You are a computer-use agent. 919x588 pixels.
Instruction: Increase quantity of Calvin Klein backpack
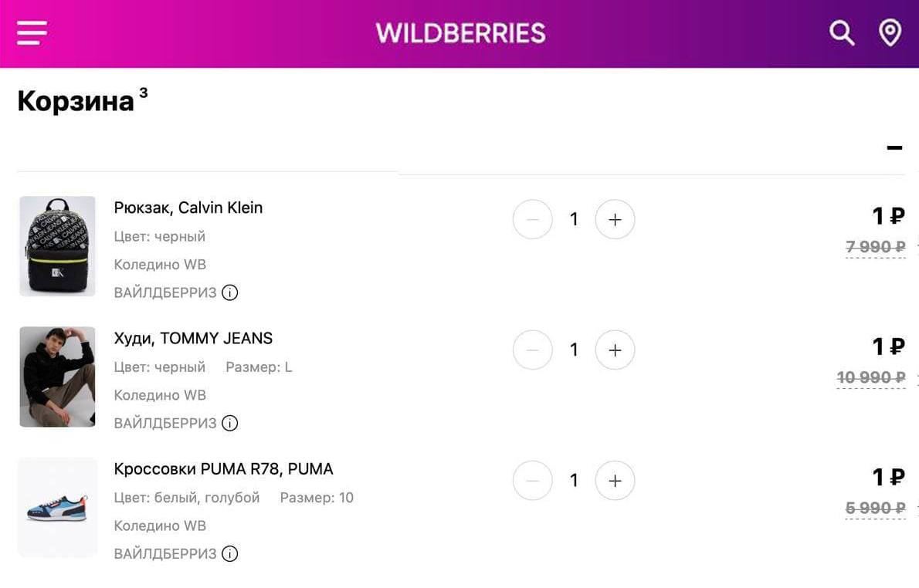[x=615, y=220]
